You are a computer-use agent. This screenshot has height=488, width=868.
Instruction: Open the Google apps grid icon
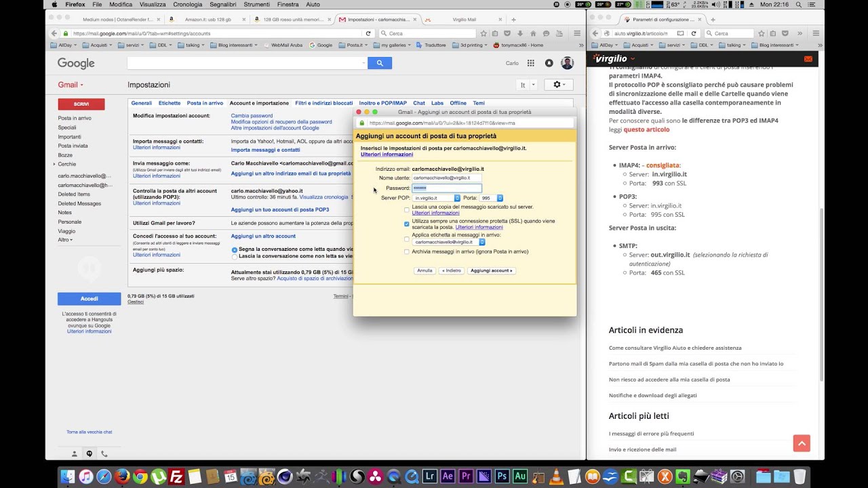[531, 63]
